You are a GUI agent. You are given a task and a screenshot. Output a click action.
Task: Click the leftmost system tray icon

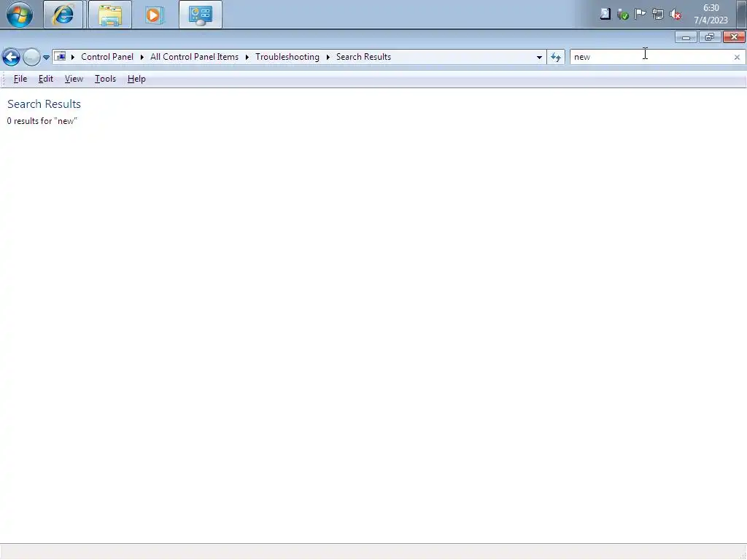pos(605,15)
